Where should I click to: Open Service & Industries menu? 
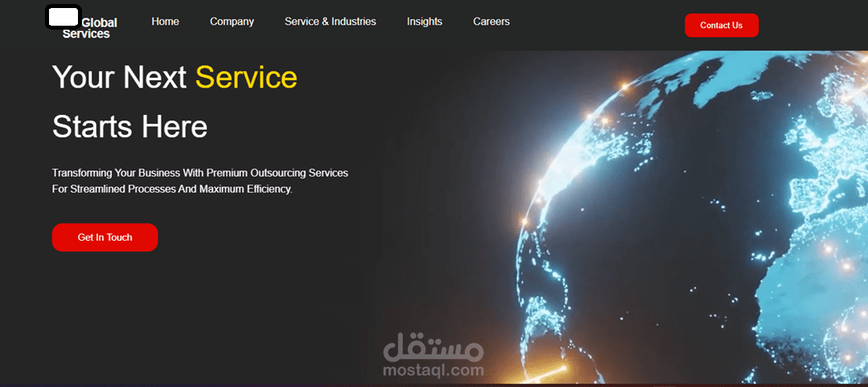click(330, 22)
